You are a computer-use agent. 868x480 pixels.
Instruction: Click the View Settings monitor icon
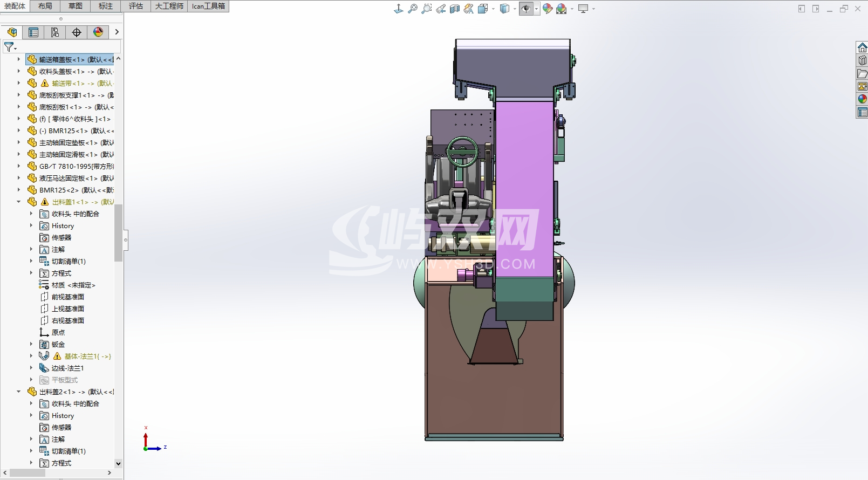click(583, 9)
